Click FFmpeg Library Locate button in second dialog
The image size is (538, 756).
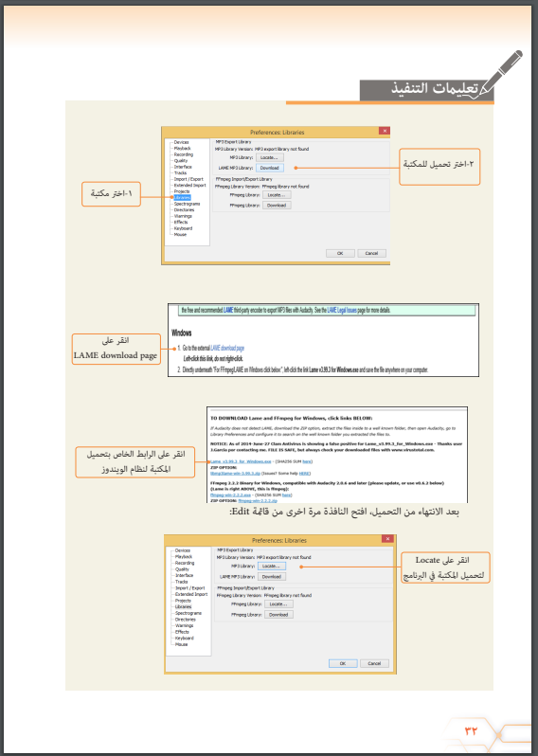[x=278, y=604]
